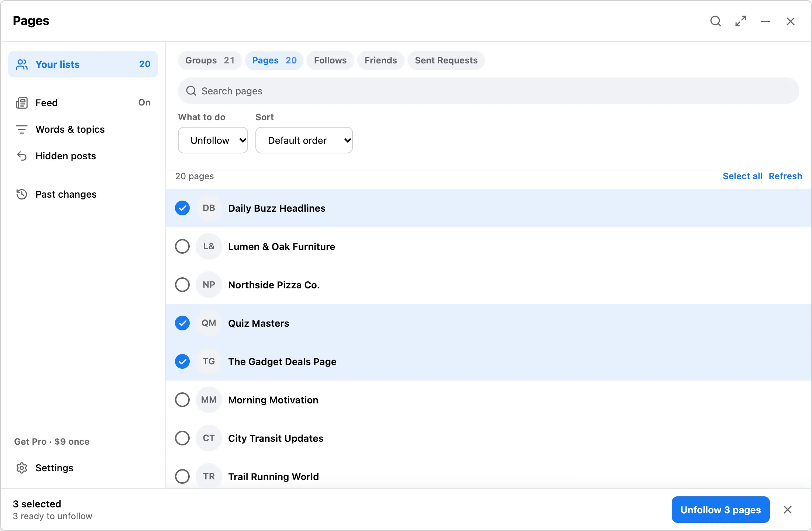Click the Words & topics filter icon
This screenshot has height=531, width=812.
(22, 129)
